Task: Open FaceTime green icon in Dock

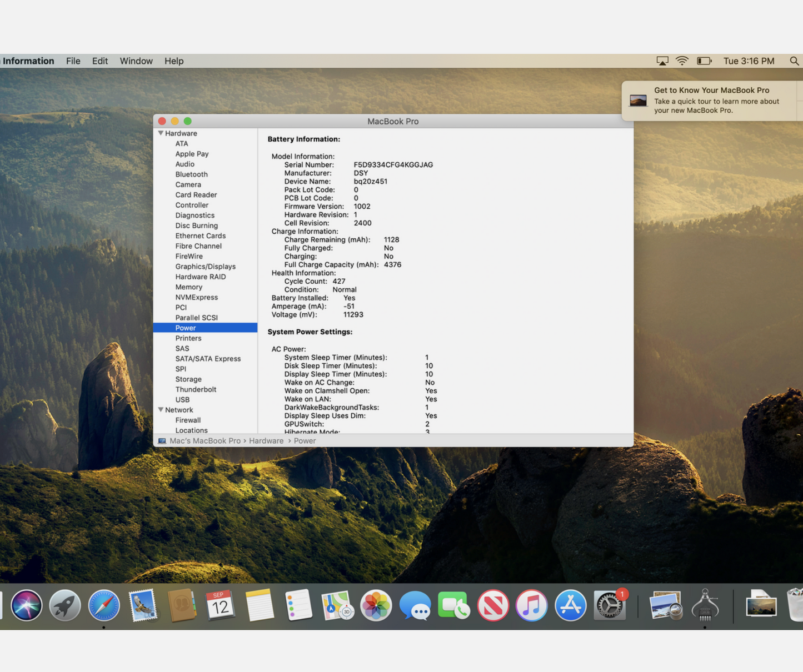Action: (454, 605)
